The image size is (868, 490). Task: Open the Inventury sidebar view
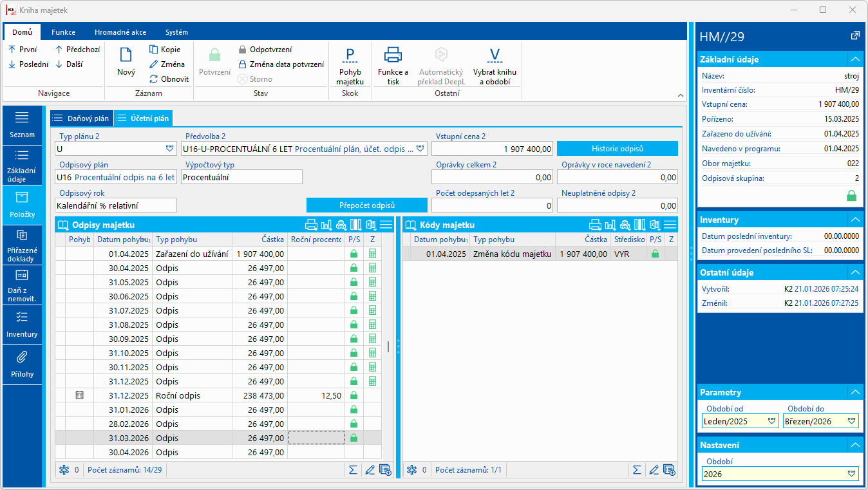click(23, 325)
